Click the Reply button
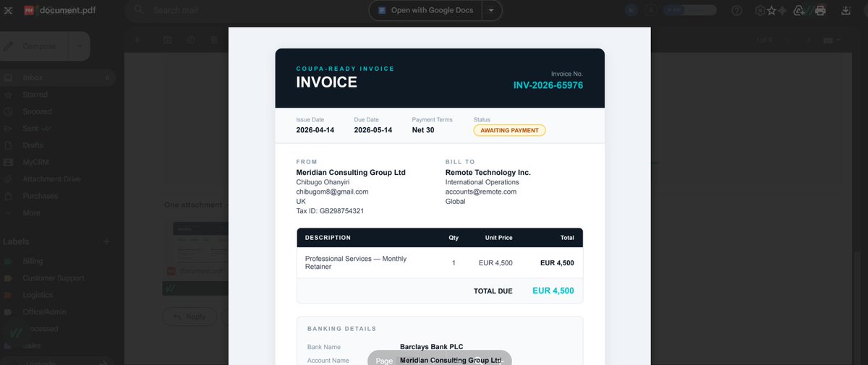The height and width of the screenshot is (365, 868). pos(188,317)
